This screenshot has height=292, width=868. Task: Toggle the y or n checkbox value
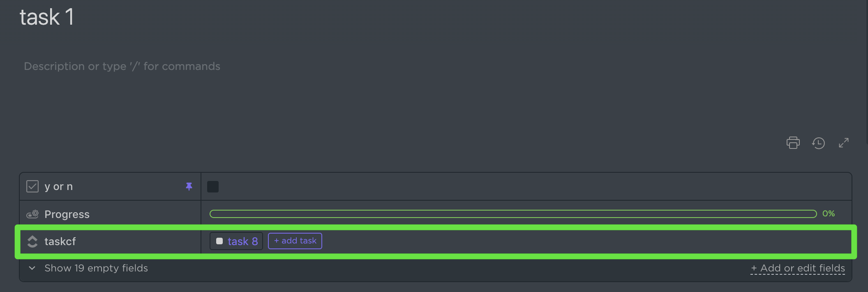[x=213, y=187]
